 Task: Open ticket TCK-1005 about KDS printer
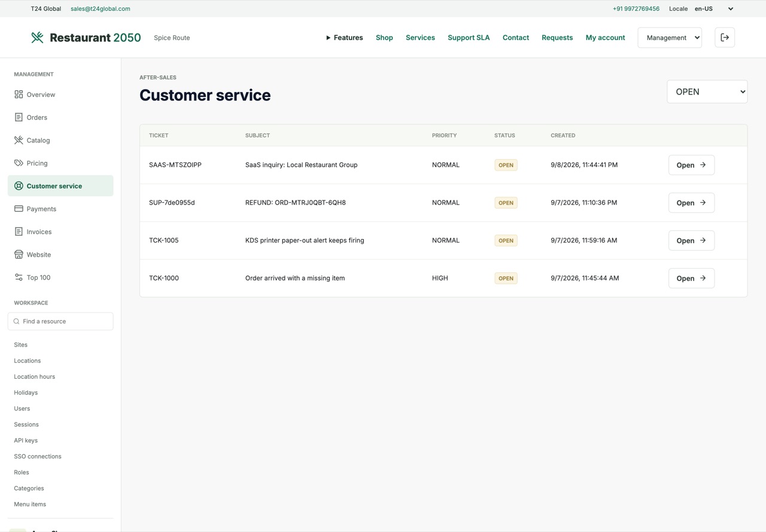pyautogui.click(x=691, y=241)
